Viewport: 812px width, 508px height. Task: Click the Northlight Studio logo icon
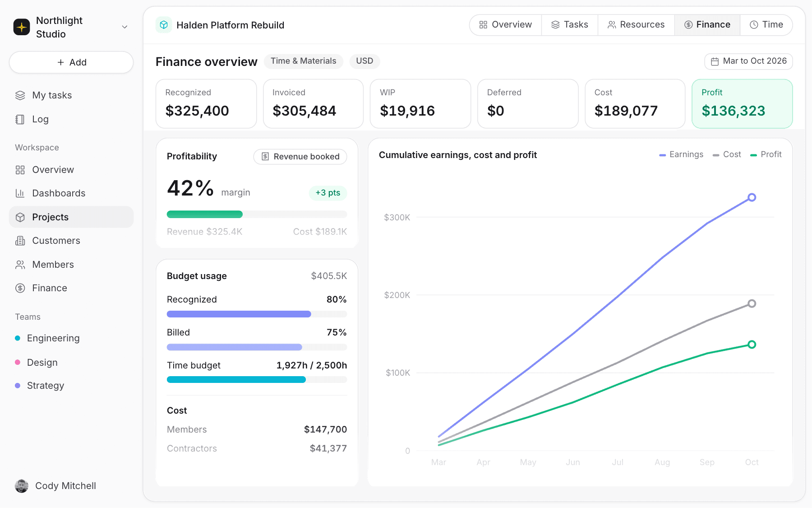pyautogui.click(x=22, y=27)
